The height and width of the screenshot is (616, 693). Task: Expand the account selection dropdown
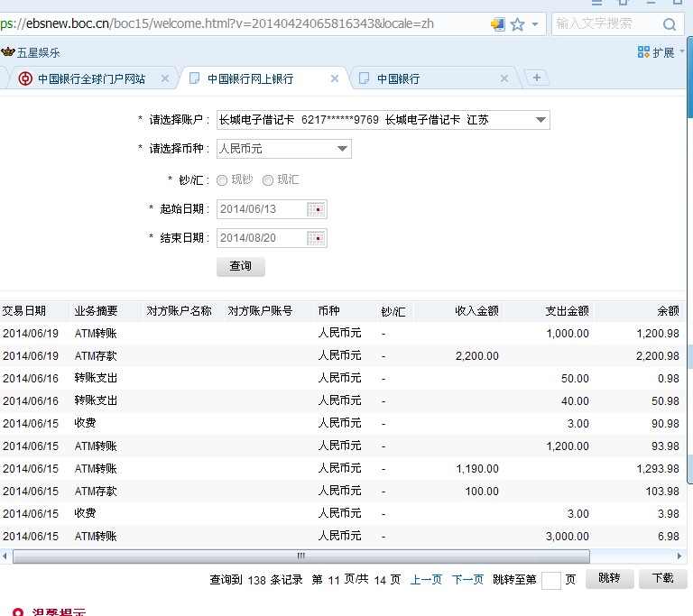click(x=541, y=120)
